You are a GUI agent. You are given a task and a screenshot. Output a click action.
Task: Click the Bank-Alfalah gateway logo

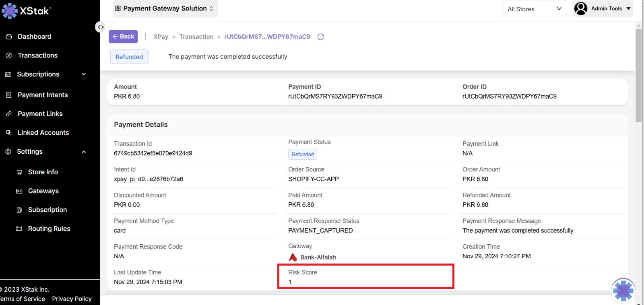(293, 257)
